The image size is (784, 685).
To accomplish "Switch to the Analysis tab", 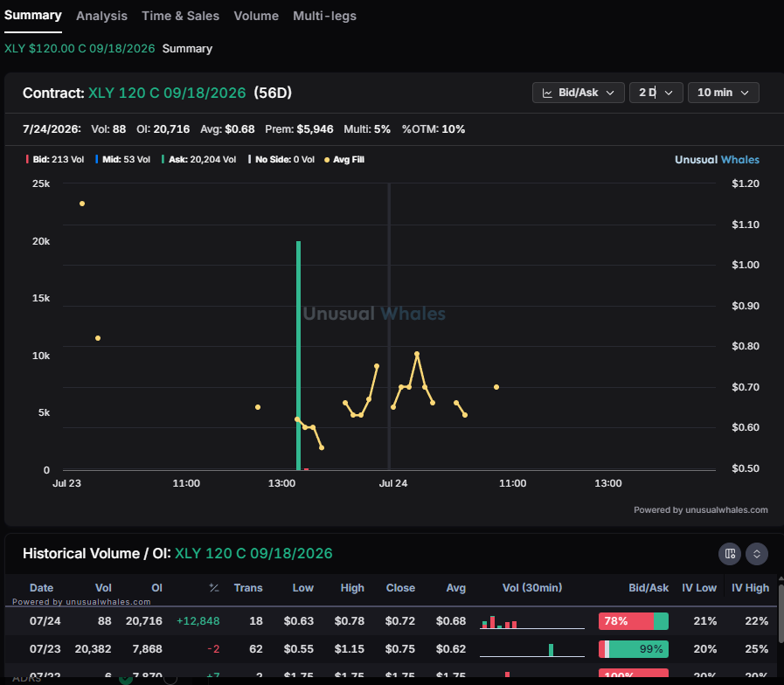I will pos(101,16).
